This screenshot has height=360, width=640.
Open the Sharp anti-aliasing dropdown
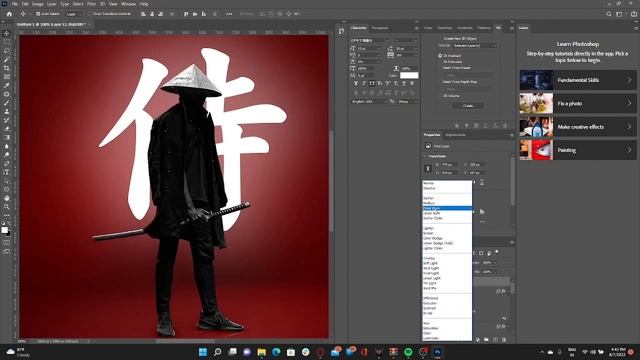pos(408,101)
